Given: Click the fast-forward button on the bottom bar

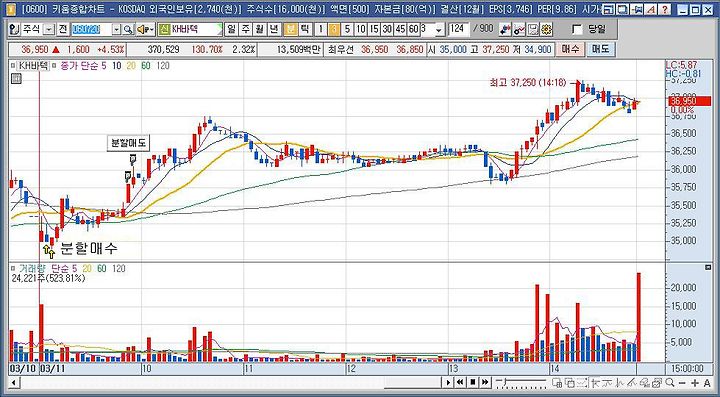Looking at the screenshot, I should click(485, 382).
